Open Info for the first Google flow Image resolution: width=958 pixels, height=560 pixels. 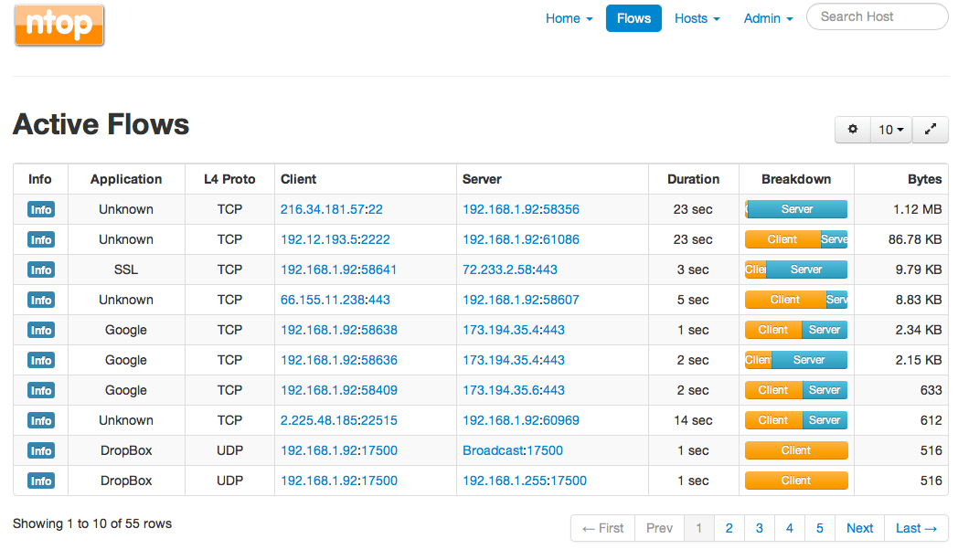(x=40, y=330)
